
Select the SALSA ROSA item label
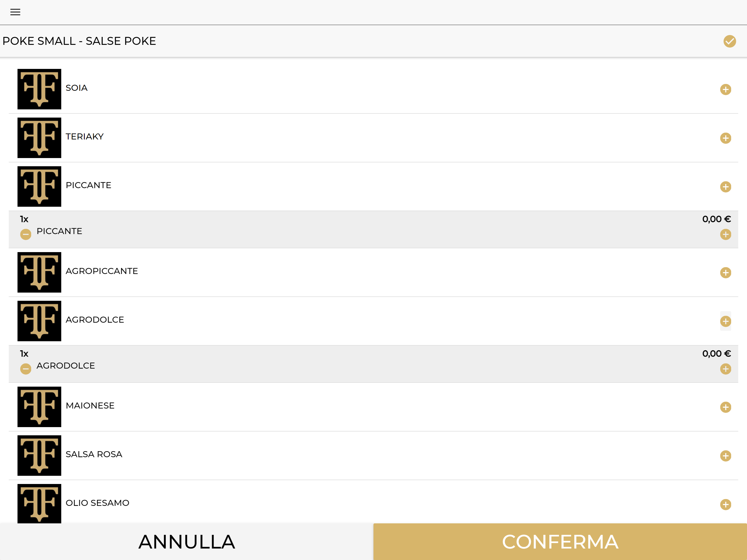pyautogui.click(x=94, y=454)
